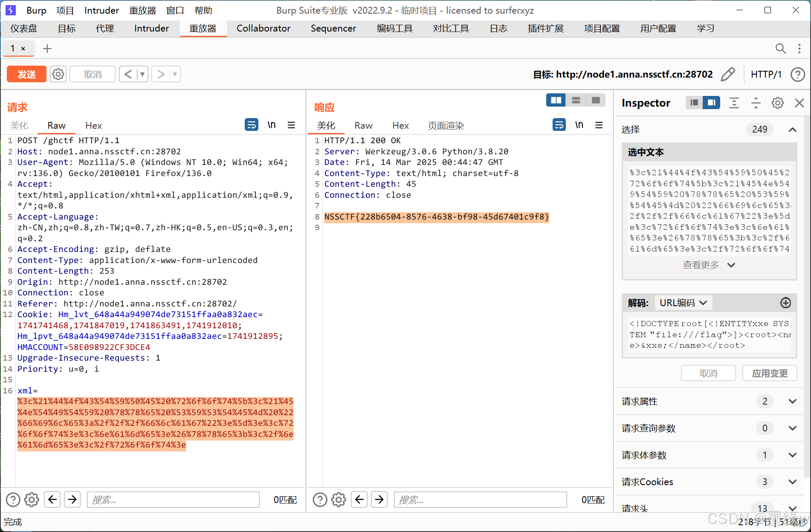Click the search magnifier icon

click(x=780, y=49)
